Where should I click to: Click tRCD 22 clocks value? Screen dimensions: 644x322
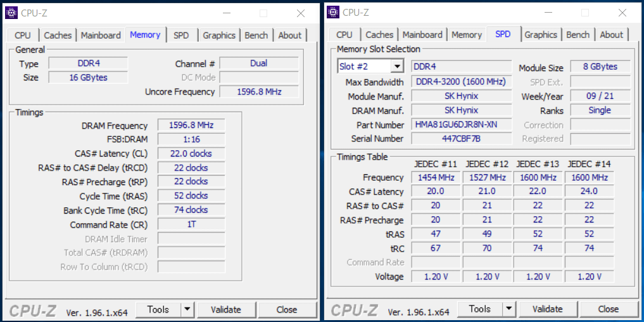(191, 168)
